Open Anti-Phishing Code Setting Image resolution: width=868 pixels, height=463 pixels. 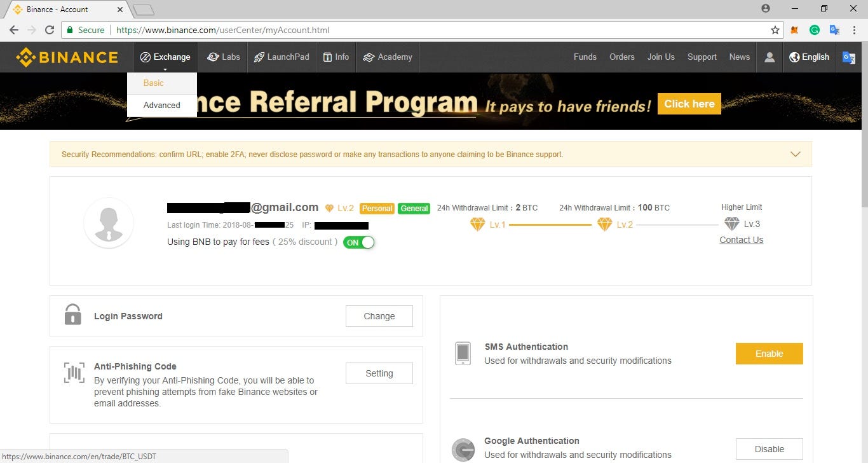pyautogui.click(x=379, y=373)
